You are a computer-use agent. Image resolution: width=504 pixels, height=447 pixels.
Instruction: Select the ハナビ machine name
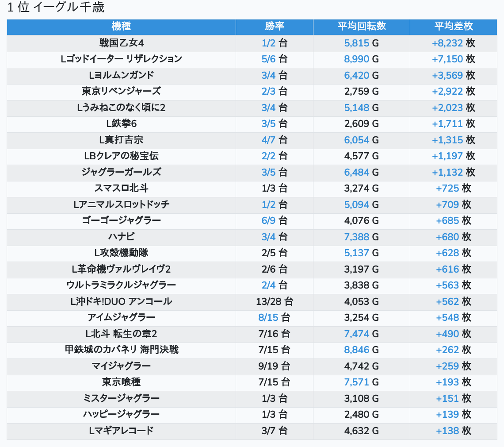click(121, 237)
